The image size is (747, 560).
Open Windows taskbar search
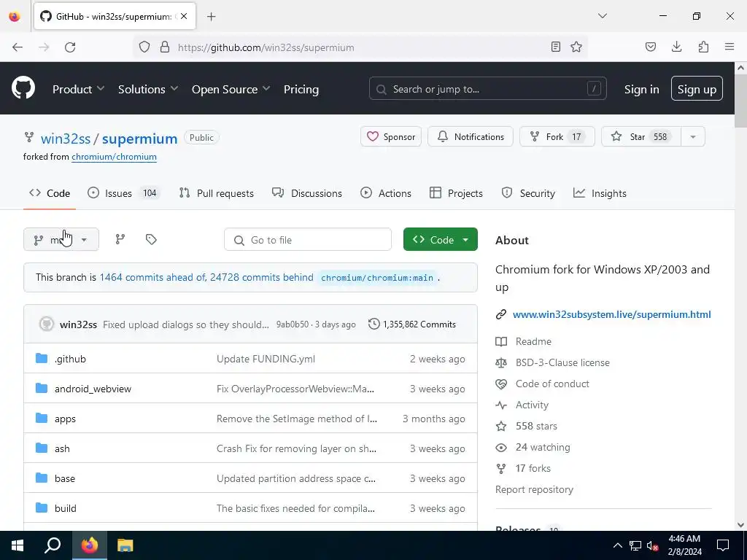click(53, 545)
